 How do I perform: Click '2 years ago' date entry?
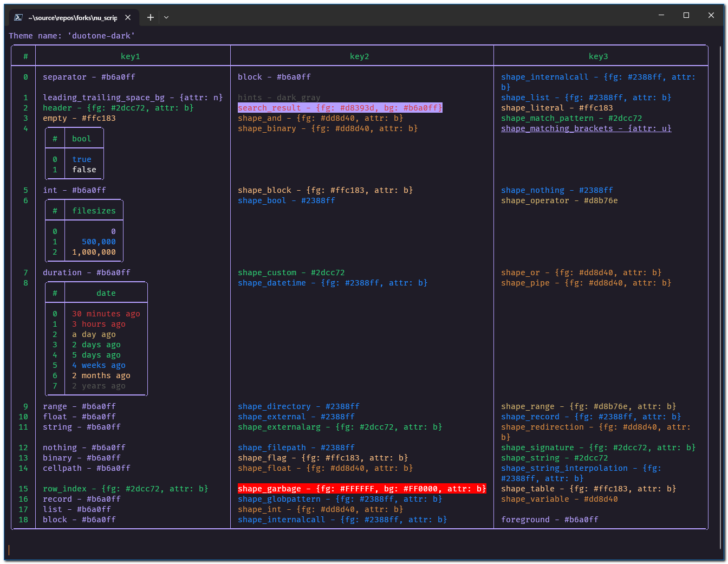[99, 386]
